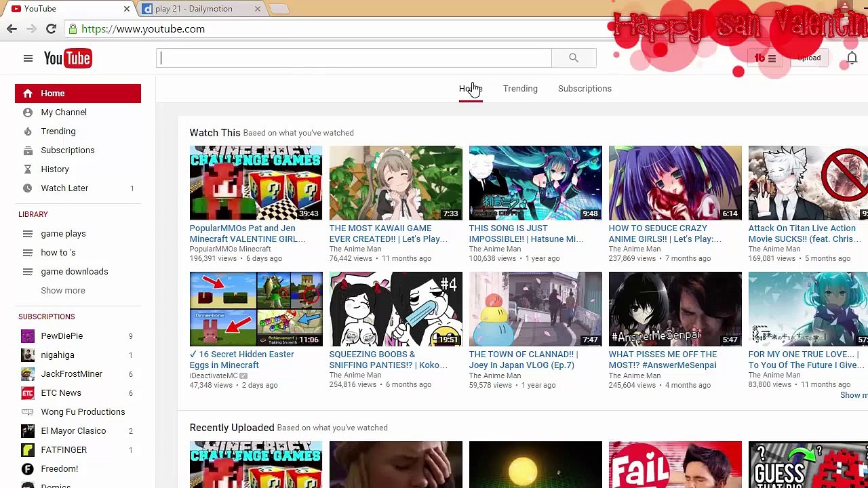
Task: Open HOW TO SEDUCE CRAZY ANIME GIRLS thumbnail
Action: coord(675,183)
